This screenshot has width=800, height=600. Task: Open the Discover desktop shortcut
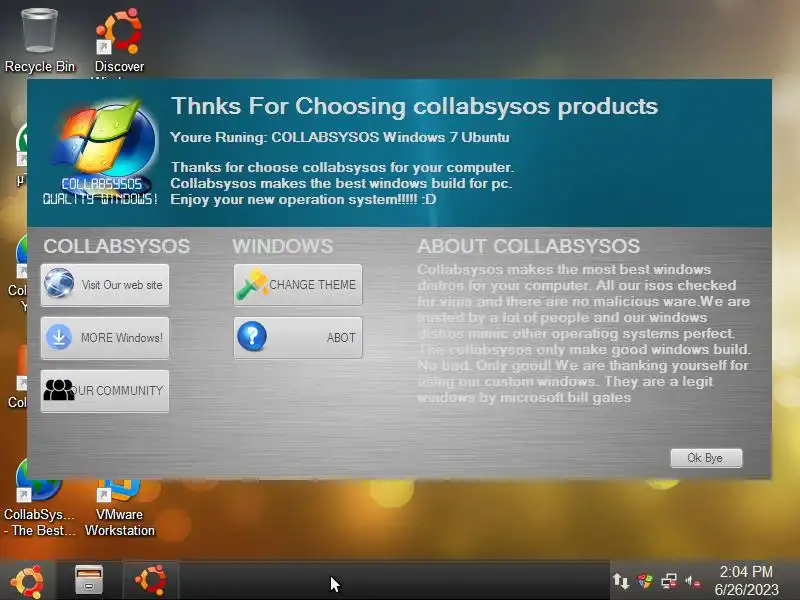pyautogui.click(x=119, y=41)
